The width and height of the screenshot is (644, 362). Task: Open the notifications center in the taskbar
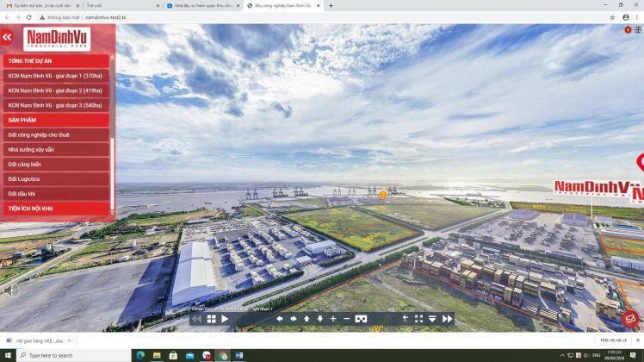(x=633, y=355)
